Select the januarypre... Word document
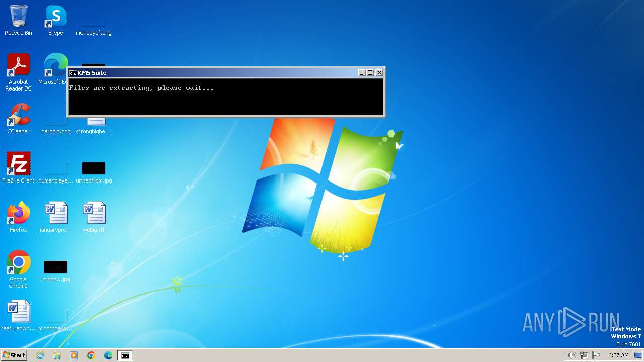The height and width of the screenshot is (362, 644). click(56, 217)
